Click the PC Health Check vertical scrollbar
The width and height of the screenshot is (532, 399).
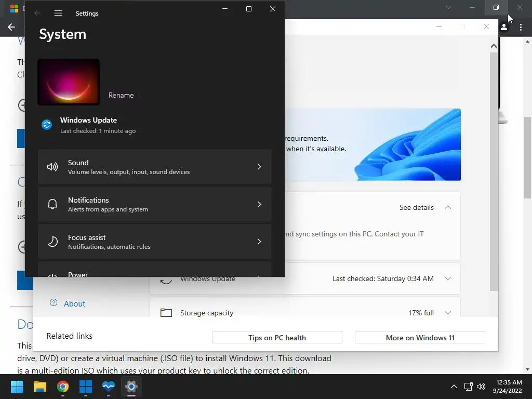[x=494, y=171]
